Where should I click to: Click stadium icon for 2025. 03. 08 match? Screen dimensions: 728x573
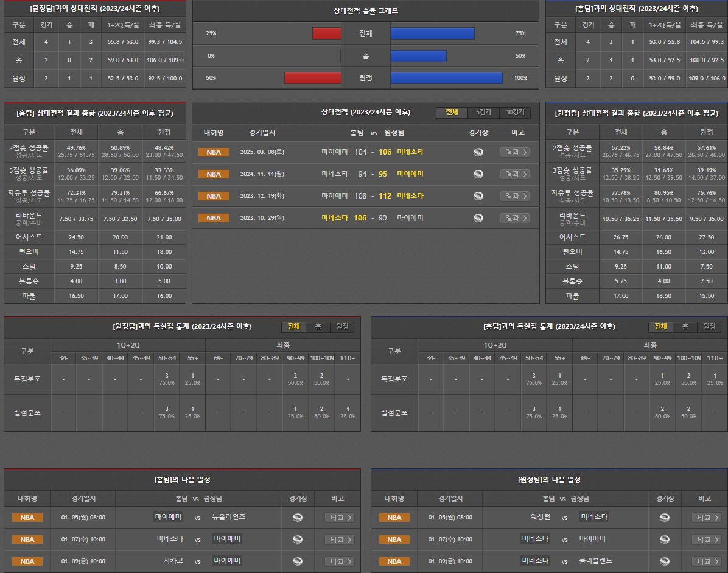[478, 152]
